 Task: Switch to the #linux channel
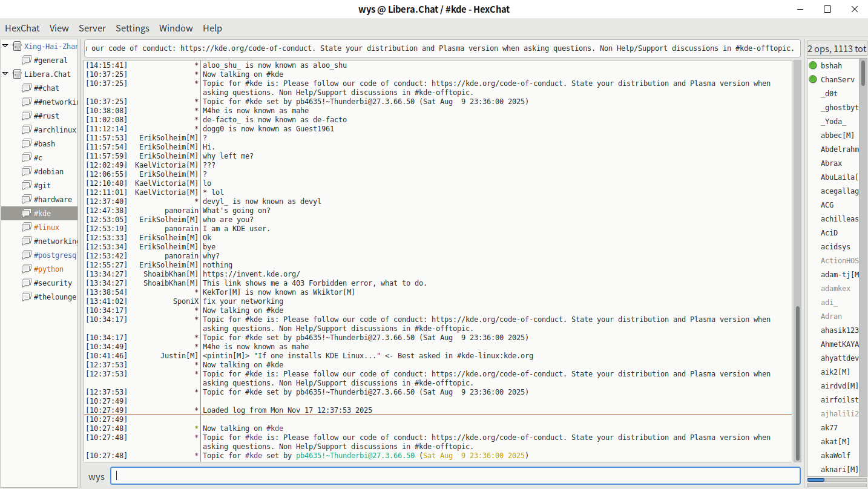pos(47,227)
